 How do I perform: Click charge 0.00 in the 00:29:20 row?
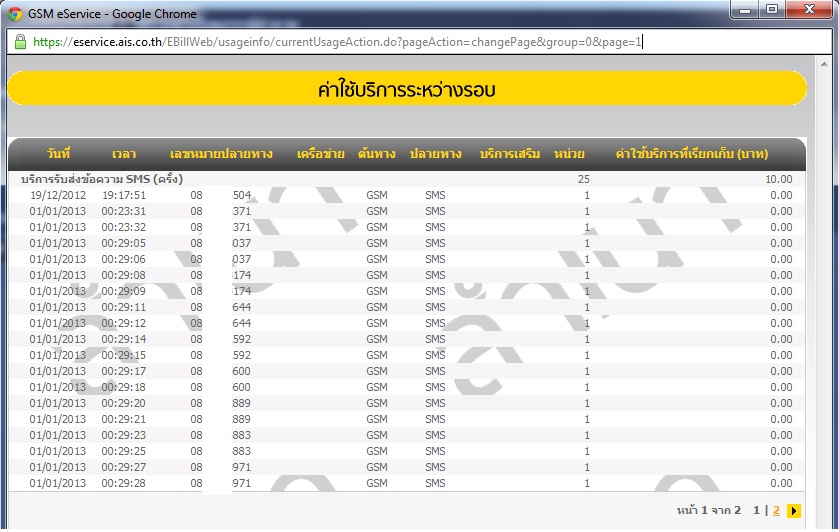[781, 403]
